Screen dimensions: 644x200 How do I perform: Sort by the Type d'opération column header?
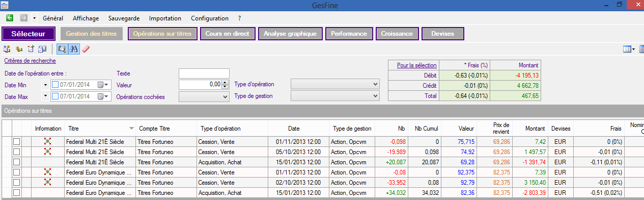(229, 129)
